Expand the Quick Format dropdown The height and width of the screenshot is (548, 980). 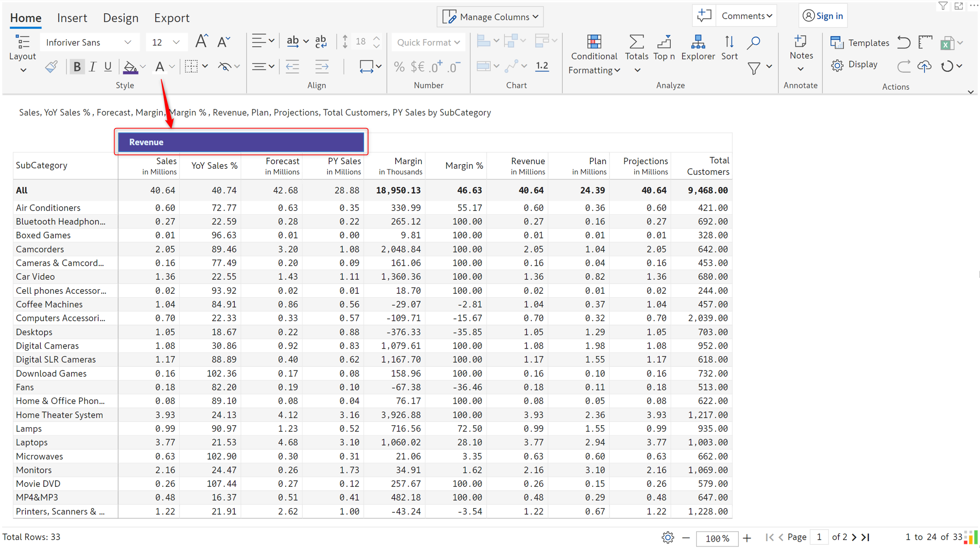428,43
